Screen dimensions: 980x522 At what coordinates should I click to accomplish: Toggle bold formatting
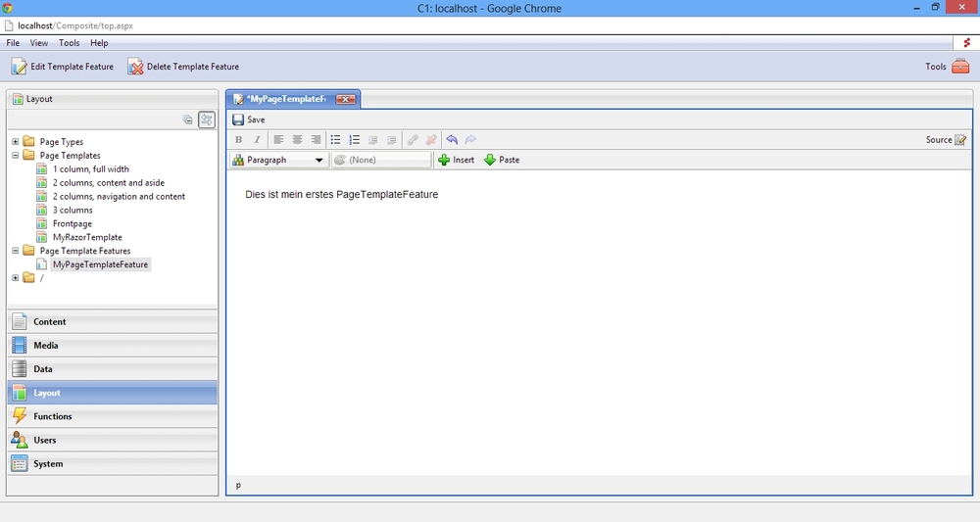tap(238, 140)
